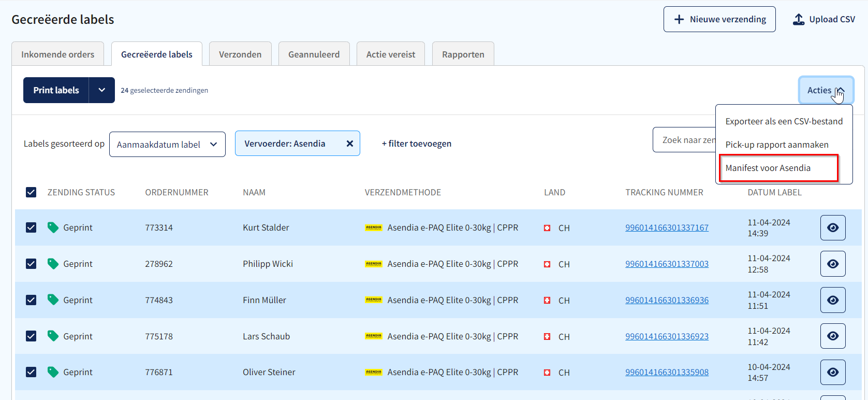Screen dimensions: 868x400
Task: Switch to Rapporten tab
Action: [463, 54]
